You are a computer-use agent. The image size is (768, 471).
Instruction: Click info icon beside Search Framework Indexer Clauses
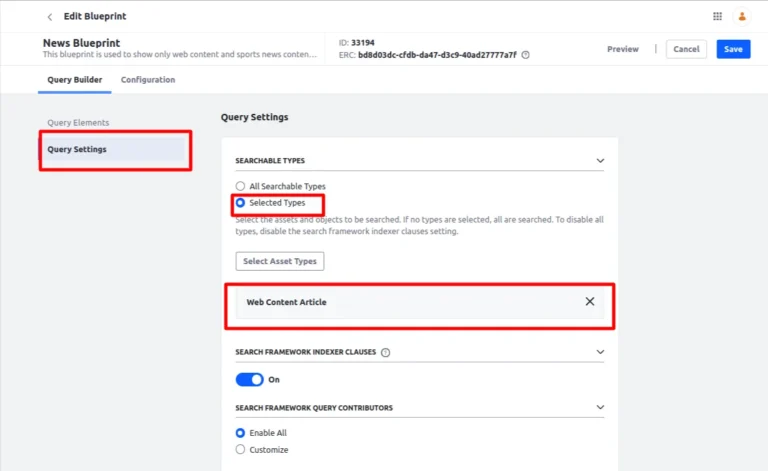pyautogui.click(x=385, y=353)
